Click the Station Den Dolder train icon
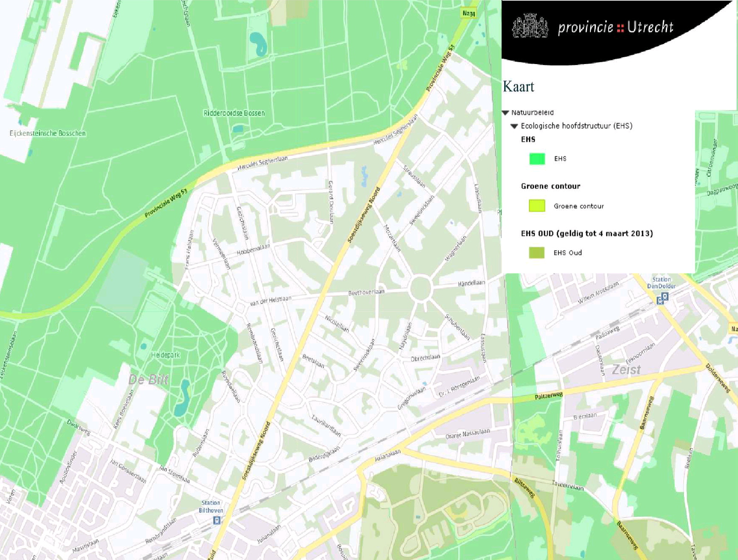 pos(663,298)
